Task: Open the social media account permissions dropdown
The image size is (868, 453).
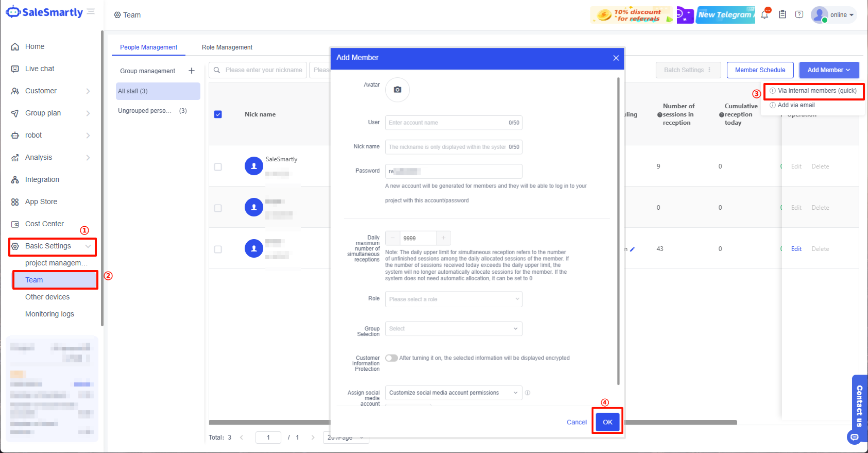Action: coord(453,393)
